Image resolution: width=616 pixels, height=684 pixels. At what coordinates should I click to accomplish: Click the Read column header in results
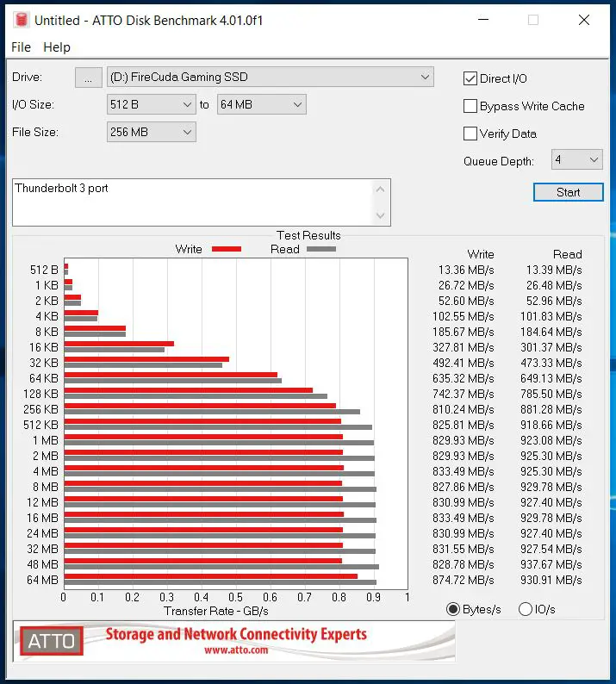(568, 254)
